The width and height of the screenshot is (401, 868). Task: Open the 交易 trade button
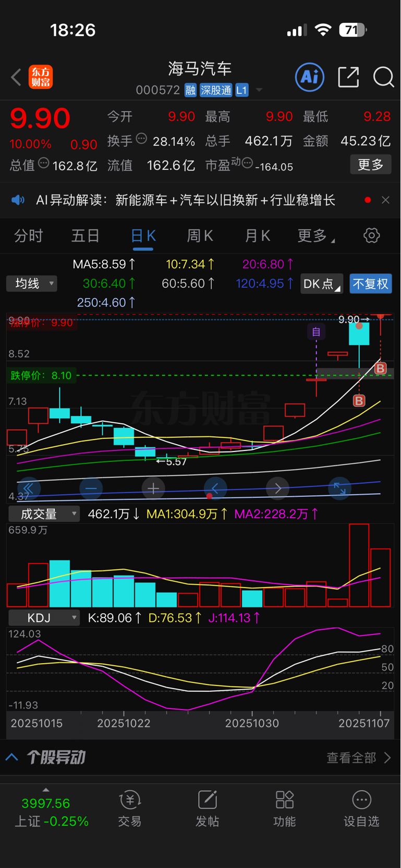click(x=130, y=809)
